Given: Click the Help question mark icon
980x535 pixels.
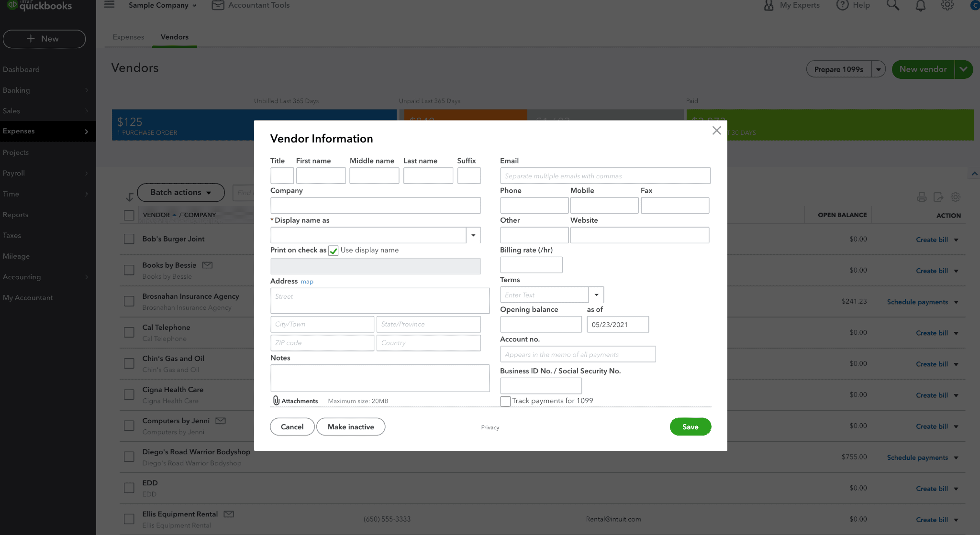Looking at the screenshot, I should coord(842,5).
